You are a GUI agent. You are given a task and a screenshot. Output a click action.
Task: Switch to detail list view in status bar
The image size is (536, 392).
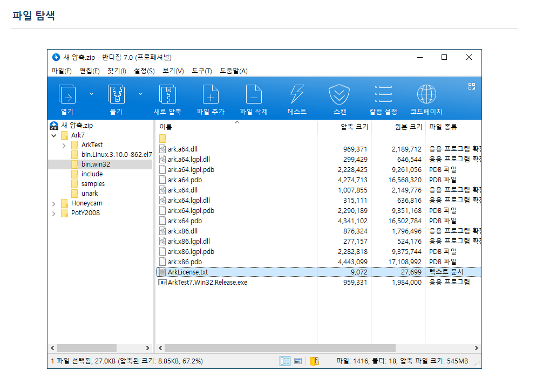[x=285, y=360]
